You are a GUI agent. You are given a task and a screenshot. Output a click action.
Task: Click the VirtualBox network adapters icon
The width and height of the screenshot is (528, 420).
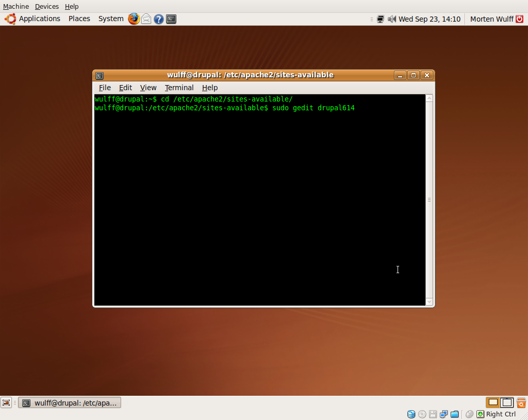click(x=444, y=414)
